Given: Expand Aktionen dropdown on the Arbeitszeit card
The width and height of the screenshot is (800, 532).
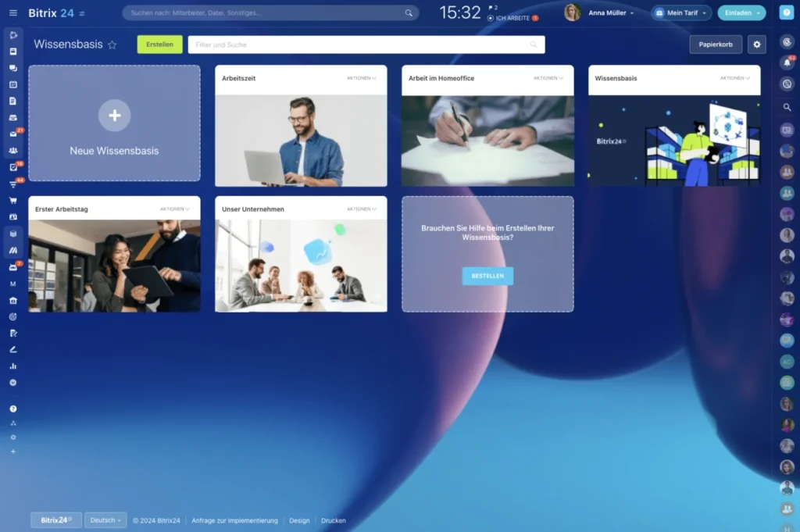Looking at the screenshot, I should click(362, 78).
